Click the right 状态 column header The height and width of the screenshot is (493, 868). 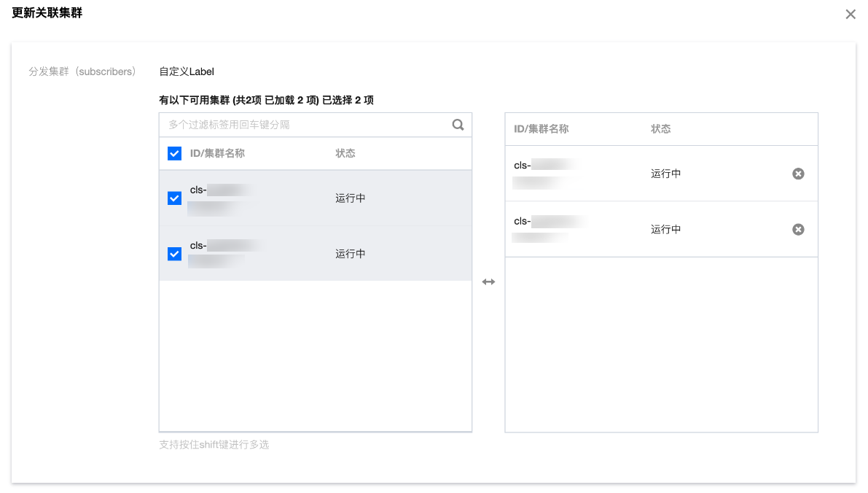point(660,129)
